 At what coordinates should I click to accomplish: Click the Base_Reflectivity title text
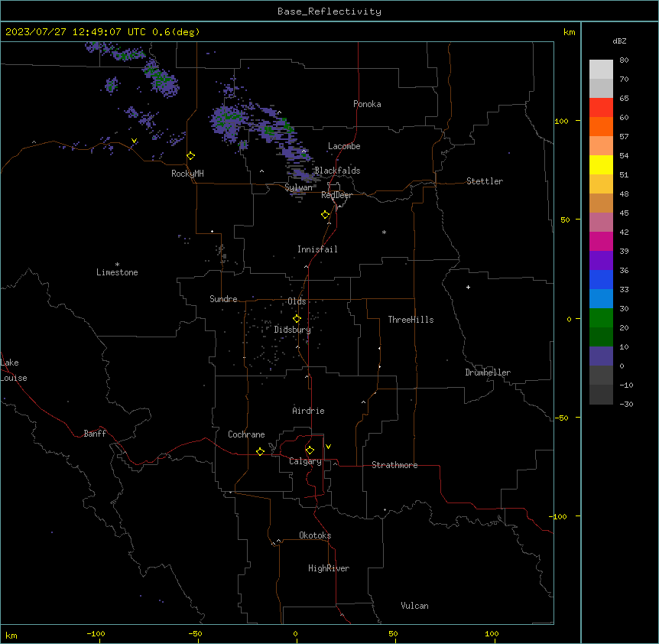click(x=329, y=11)
